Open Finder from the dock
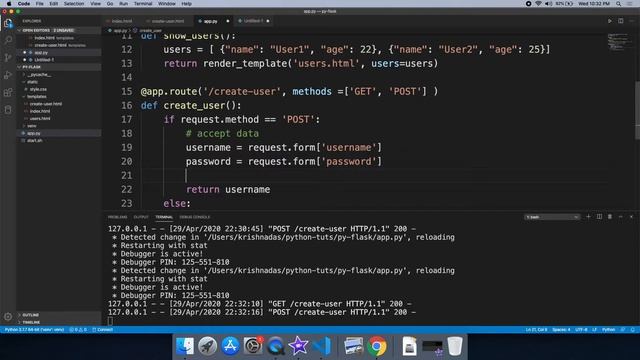This screenshot has height=360, width=640. point(185,346)
